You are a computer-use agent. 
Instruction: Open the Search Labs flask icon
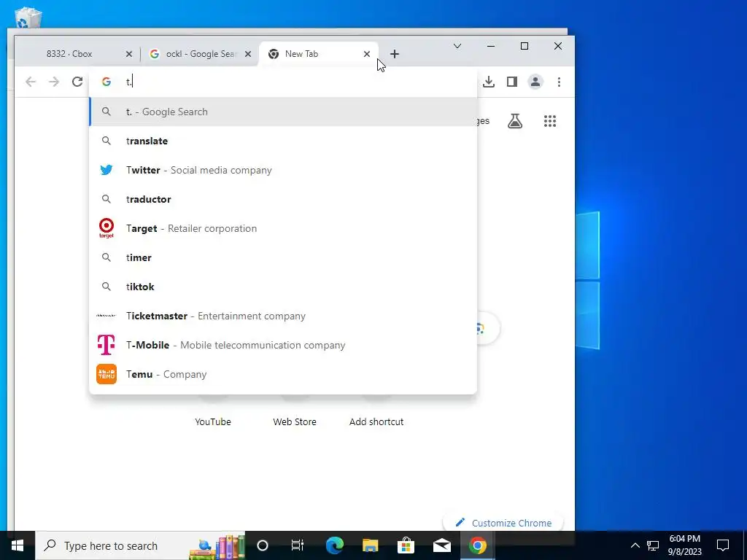(515, 121)
